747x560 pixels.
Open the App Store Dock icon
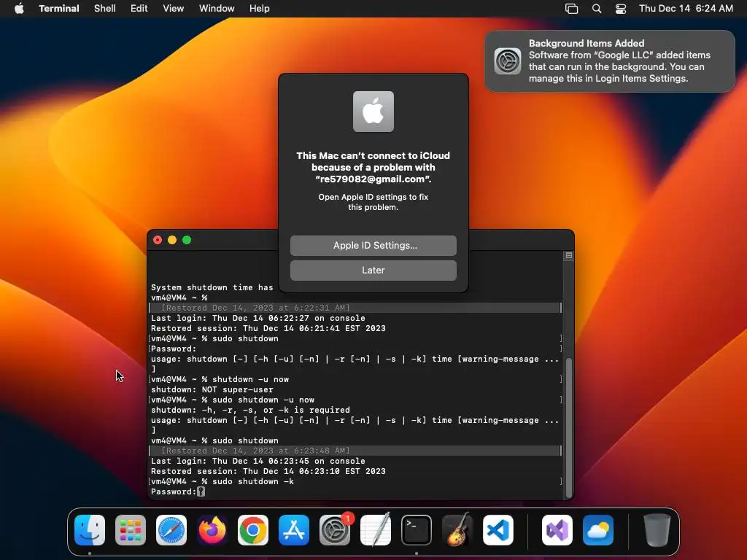tap(294, 530)
